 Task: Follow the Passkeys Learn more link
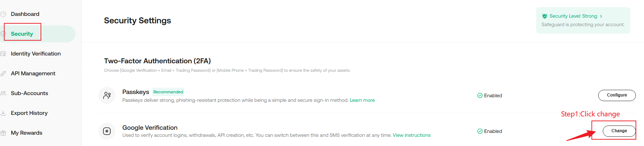pyautogui.click(x=362, y=100)
